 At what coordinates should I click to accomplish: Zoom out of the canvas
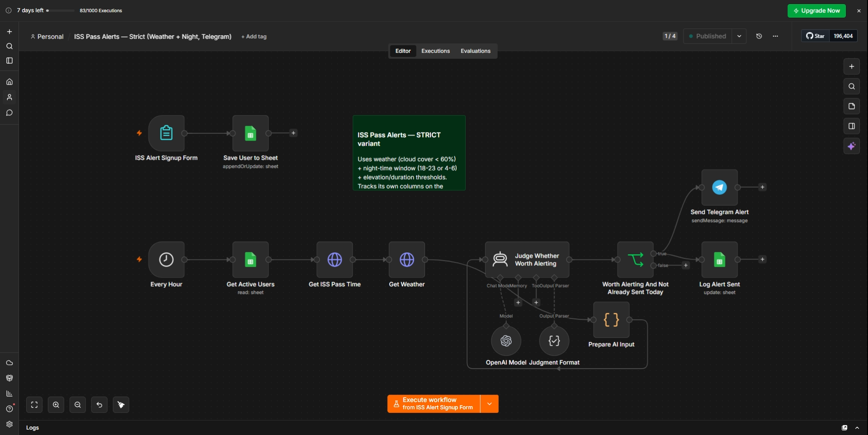(78, 405)
